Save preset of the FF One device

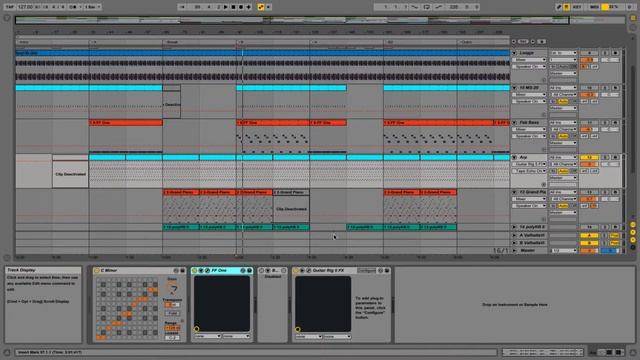pyautogui.click(x=249, y=271)
